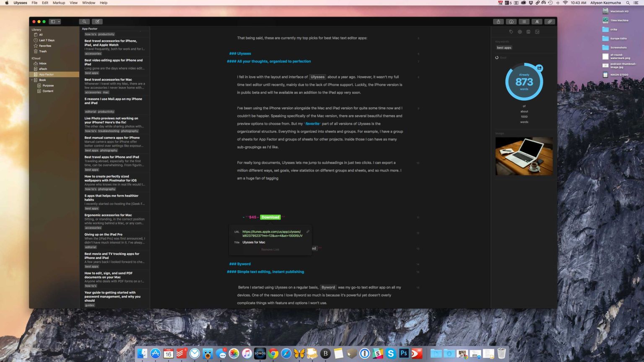
Task: Click the image attachment icon in the right panel
Action: tap(538, 32)
